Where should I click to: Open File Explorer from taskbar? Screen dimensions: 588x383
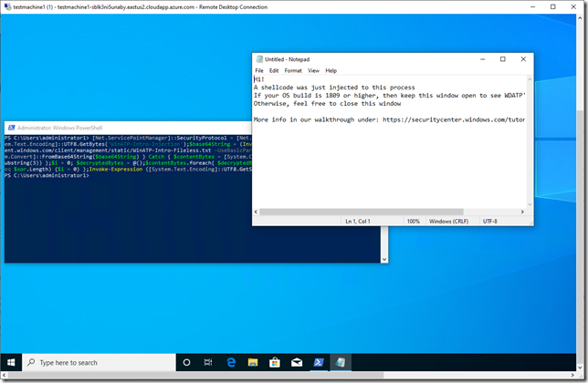click(x=253, y=362)
